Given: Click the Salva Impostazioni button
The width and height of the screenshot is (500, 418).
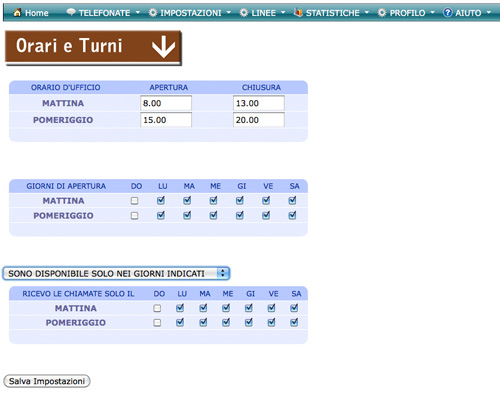Looking at the screenshot, I should coord(47,381).
